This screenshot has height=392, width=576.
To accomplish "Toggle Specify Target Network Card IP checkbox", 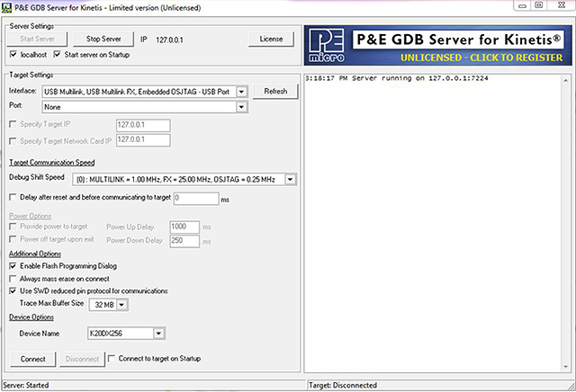I will (x=13, y=141).
